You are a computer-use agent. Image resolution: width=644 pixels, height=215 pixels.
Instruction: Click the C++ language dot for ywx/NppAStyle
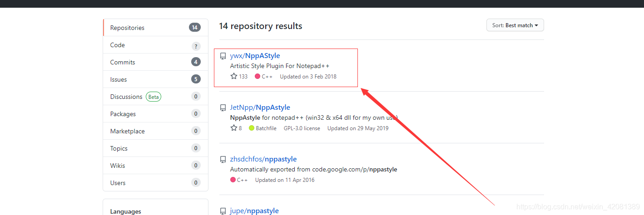(x=258, y=77)
